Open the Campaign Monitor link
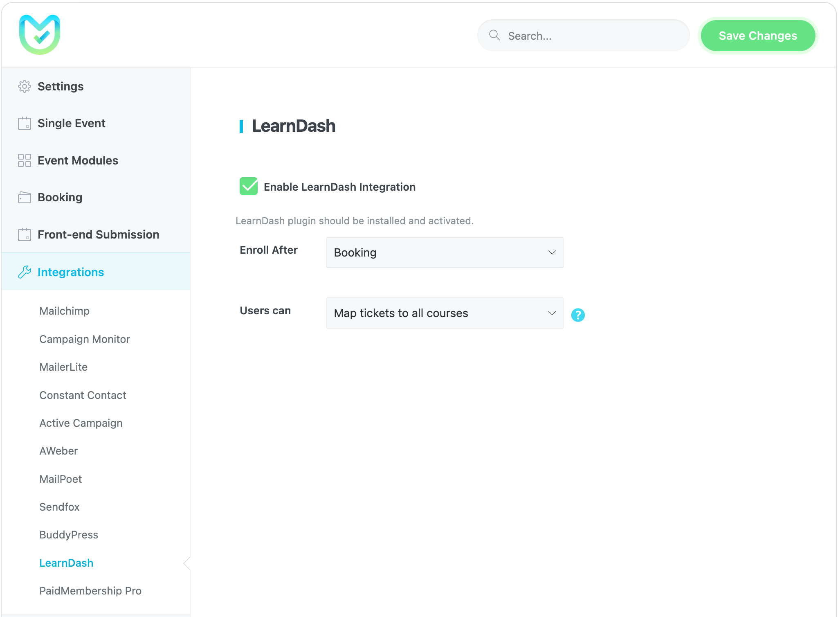This screenshot has width=840, height=617. pyautogui.click(x=84, y=339)
